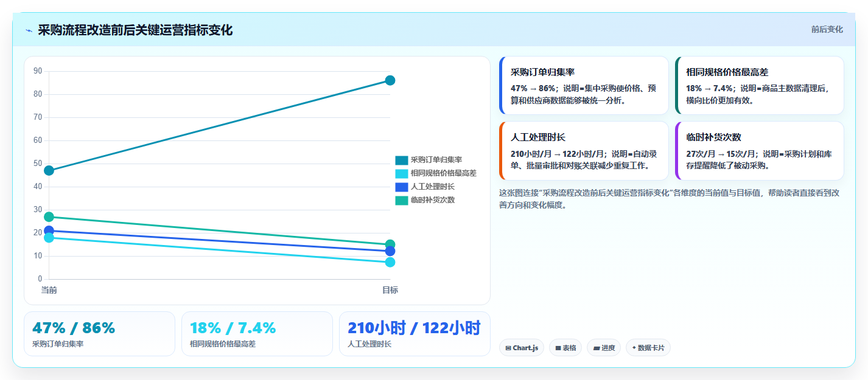The image size is (868, 380).
Task: Click the 目标 x-axis label
Action: click(390, 290)
